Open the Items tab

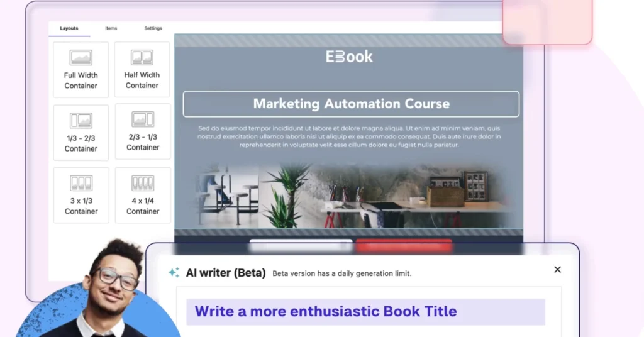tap(111, 28)
